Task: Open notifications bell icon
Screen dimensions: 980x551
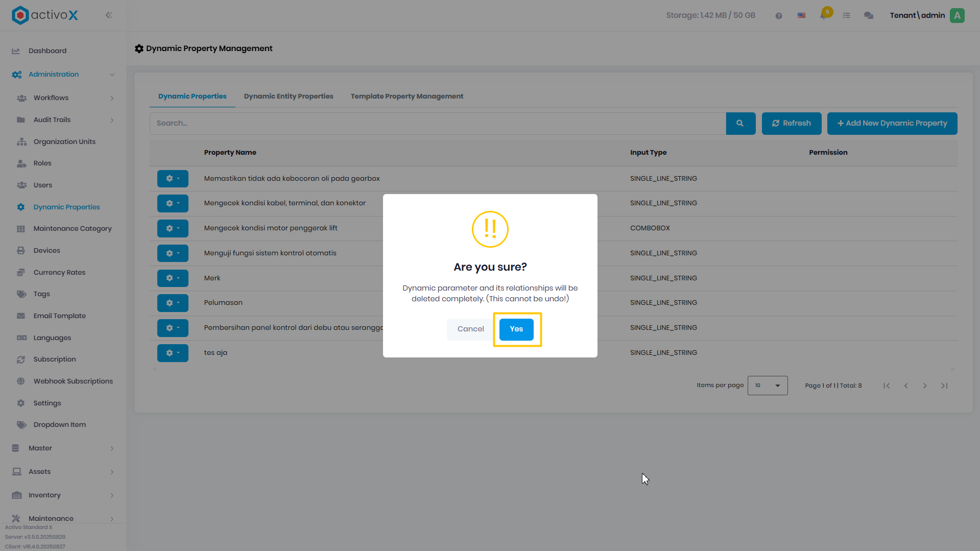Action: 824,15
